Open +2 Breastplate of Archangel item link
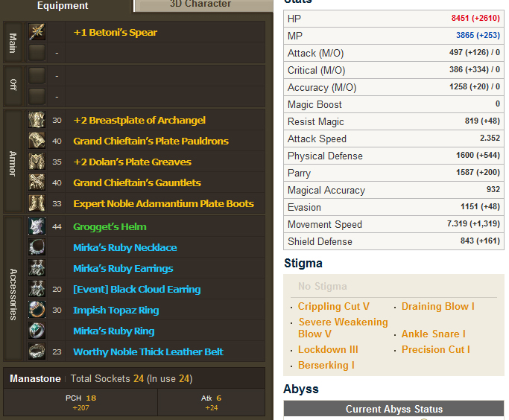The height and width of the screenshot is (420, 509). pyautogui.click(x=139, y=121)
